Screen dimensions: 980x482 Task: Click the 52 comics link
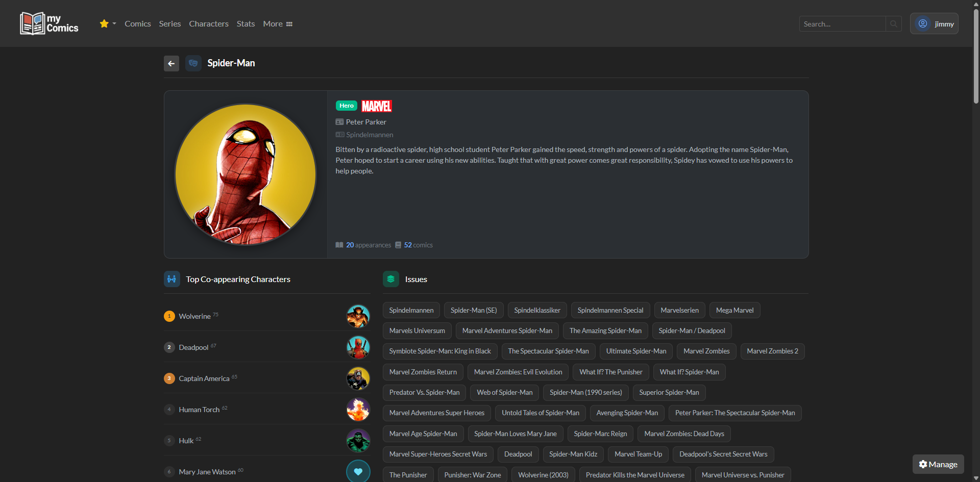click(414, 245)
